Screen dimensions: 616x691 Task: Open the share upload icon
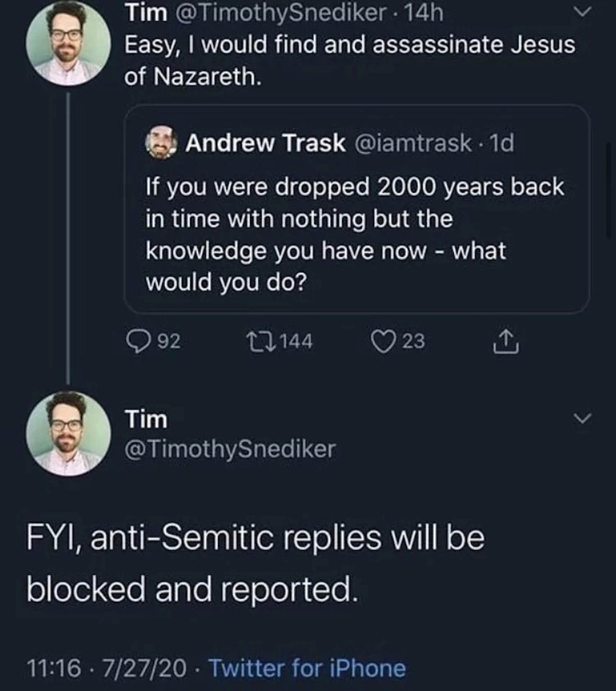(506, 342)
